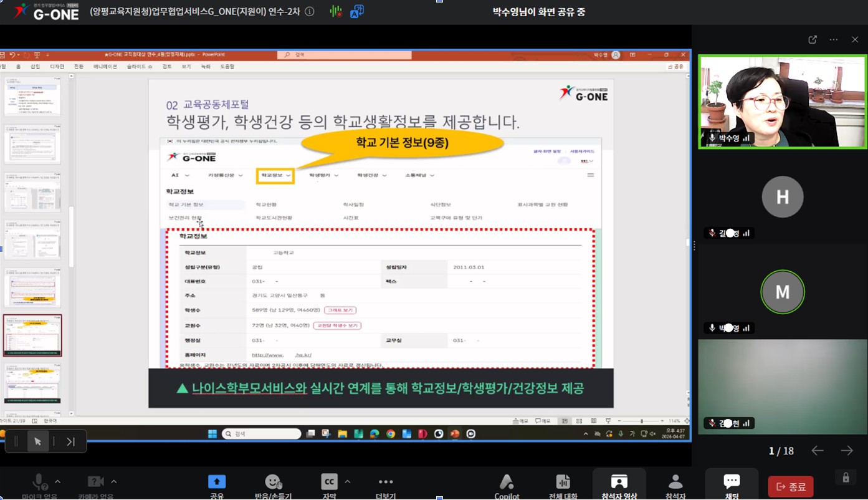
Task: Open camera options arrow beside camera icon
Action: coord(113,481)
